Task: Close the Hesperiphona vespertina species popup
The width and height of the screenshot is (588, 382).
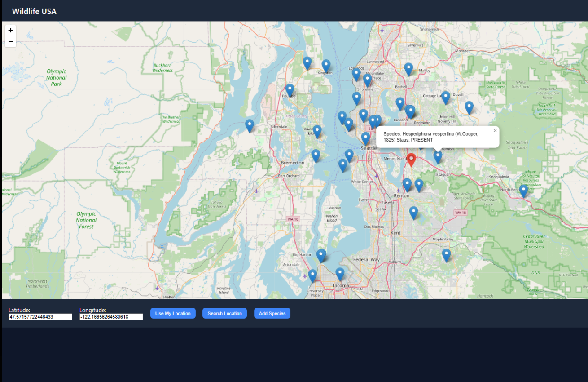Action: (495, 131)
